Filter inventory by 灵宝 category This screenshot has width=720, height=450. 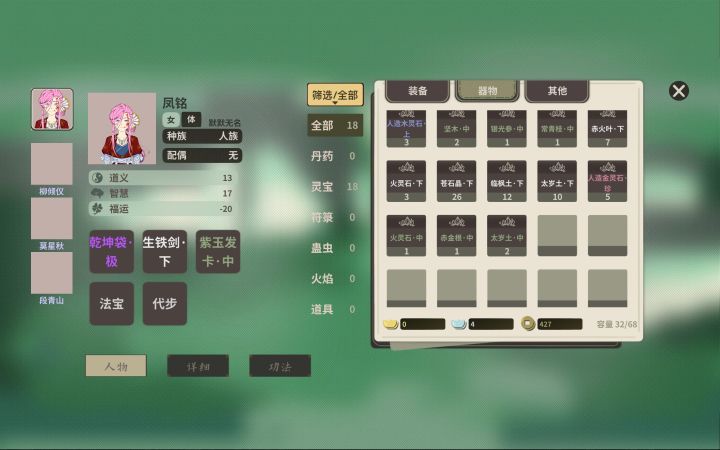tap(335, 187)
